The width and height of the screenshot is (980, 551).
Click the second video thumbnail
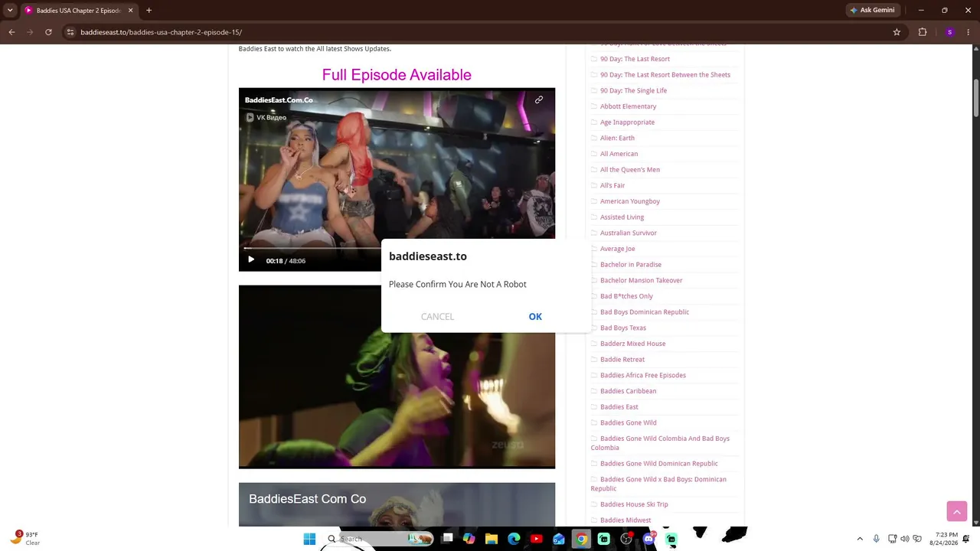[x=397, y=377]
